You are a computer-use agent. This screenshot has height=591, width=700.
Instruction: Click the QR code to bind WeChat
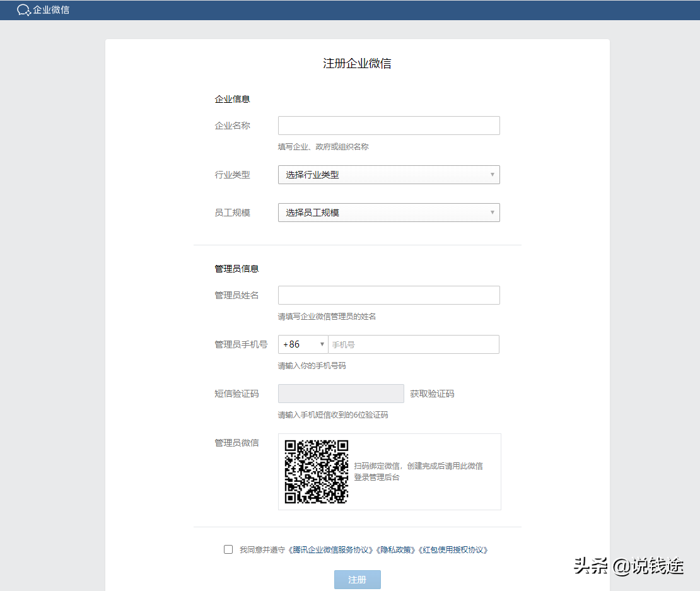[x=314, y=471]
